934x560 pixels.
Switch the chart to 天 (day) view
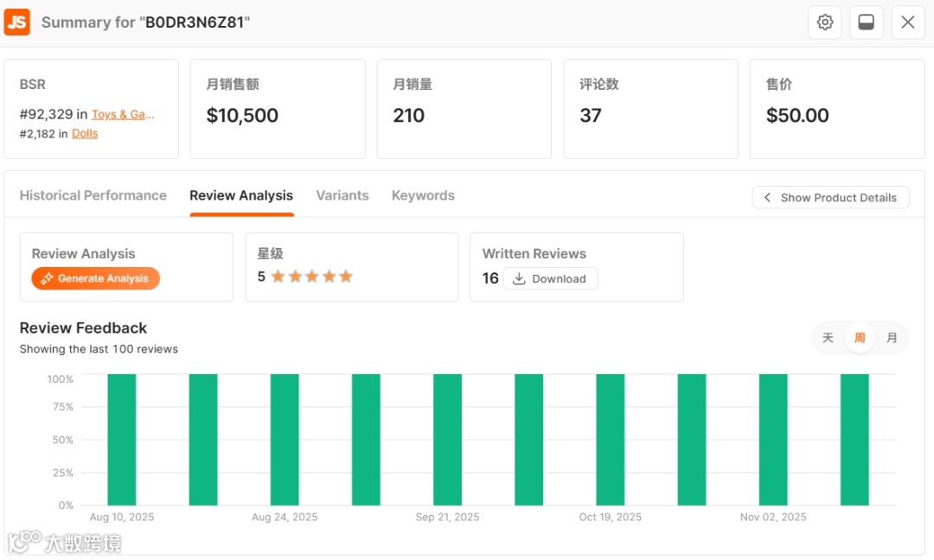(x=828, y=338)
